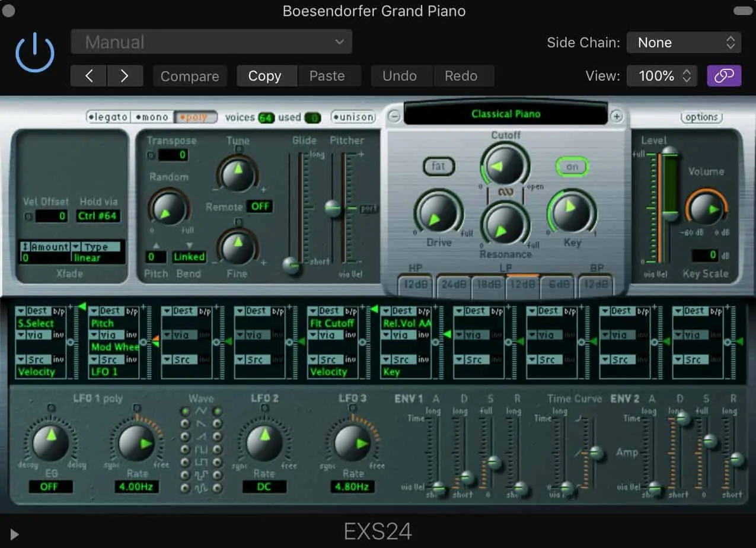Select the LP 6dB filter type
The image size is (756, 548).
coord(557,284)
